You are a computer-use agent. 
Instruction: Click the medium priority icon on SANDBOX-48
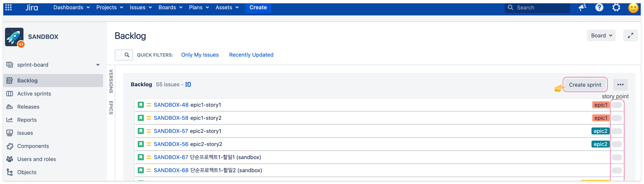[149, 105]
